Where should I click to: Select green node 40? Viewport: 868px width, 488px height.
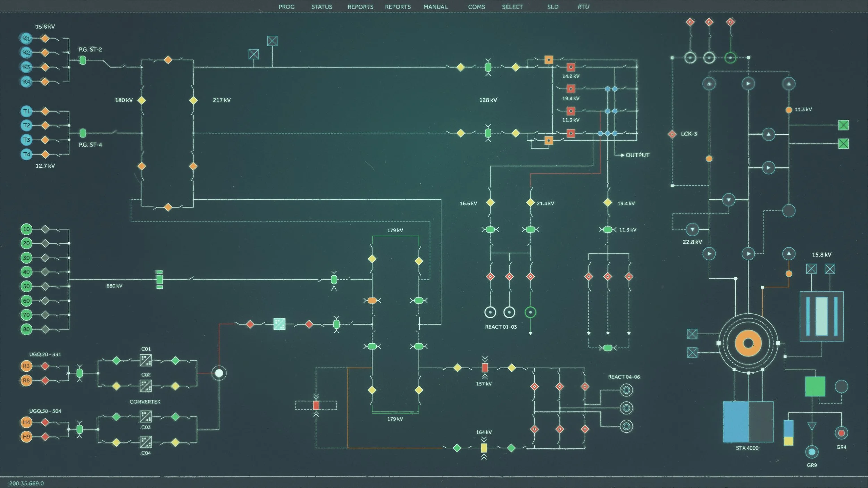click(26, 272)
